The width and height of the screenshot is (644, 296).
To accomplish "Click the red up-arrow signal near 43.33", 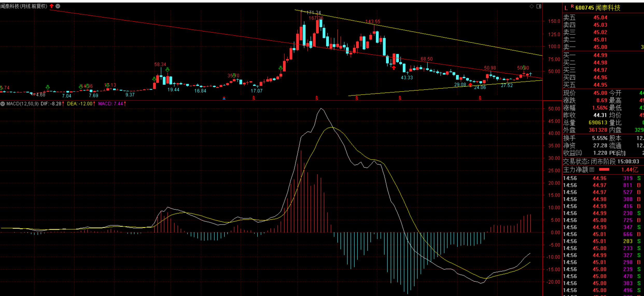I will pos(394,68).
